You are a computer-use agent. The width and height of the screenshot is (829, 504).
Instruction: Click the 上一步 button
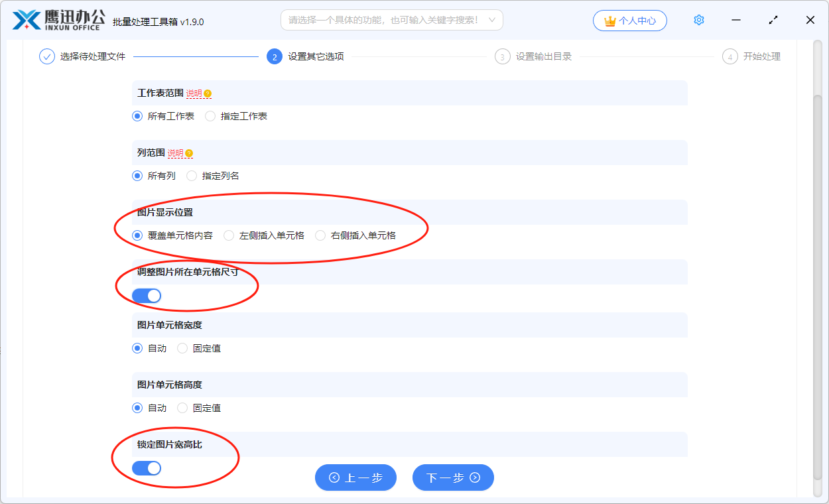(x=355, y=477)
